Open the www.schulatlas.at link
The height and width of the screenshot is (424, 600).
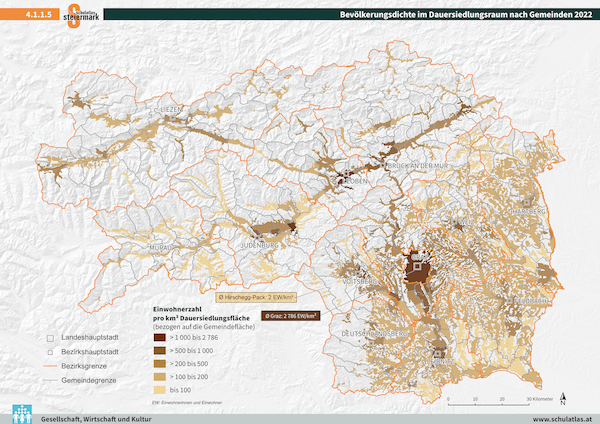562,419
